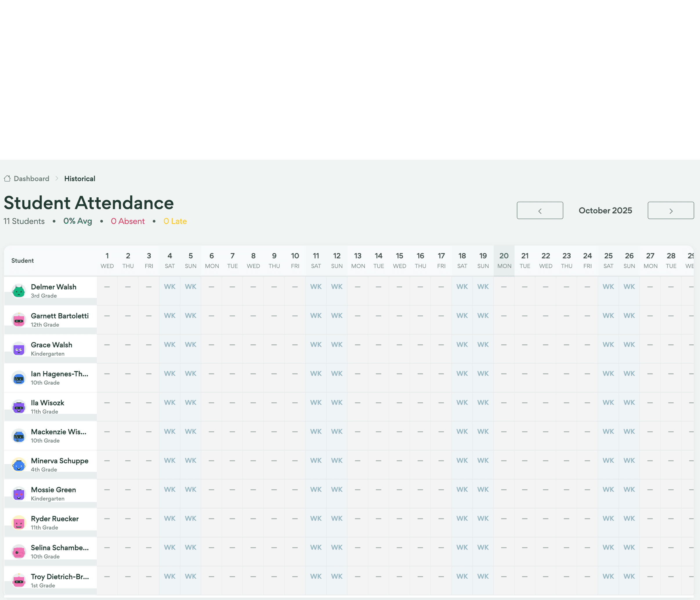Click the 0 Absent summary stat
The width and height of the screenshot is (700, 600).
click(x=128, y=221)
